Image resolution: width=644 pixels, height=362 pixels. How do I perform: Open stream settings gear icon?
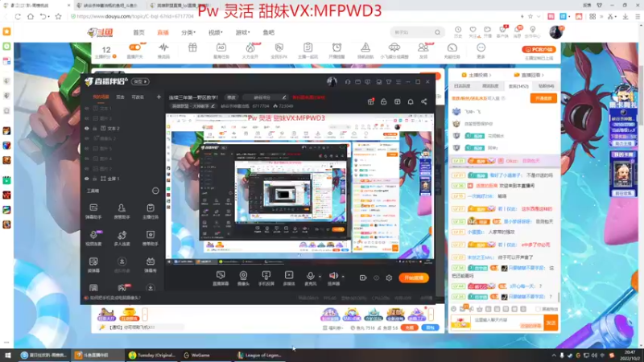coord(389,278)
